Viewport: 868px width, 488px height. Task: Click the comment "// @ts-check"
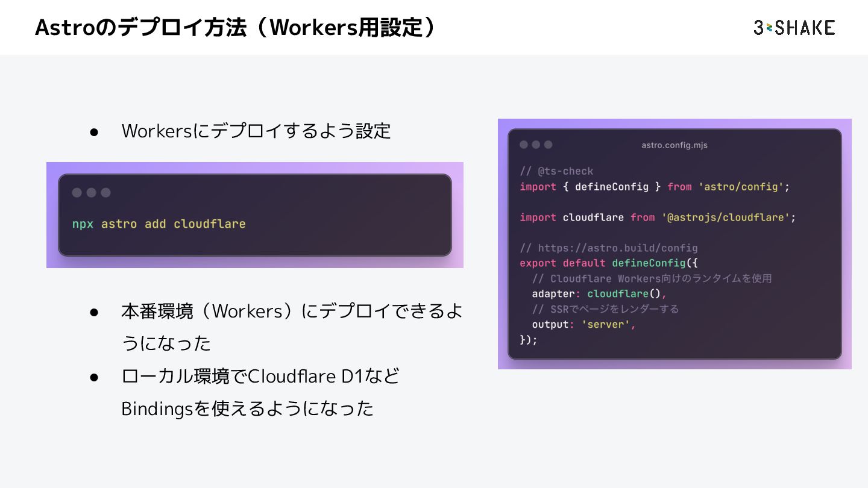pyautogui.click(x=556, y=171)
